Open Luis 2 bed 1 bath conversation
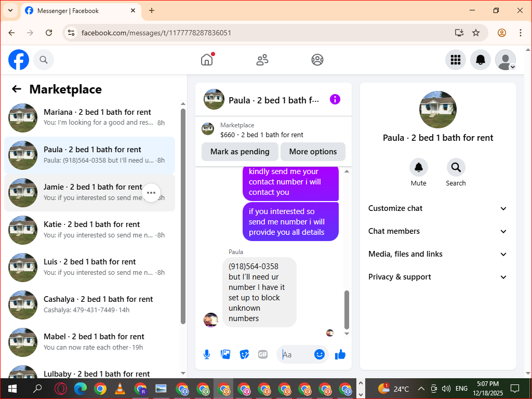 89,268
